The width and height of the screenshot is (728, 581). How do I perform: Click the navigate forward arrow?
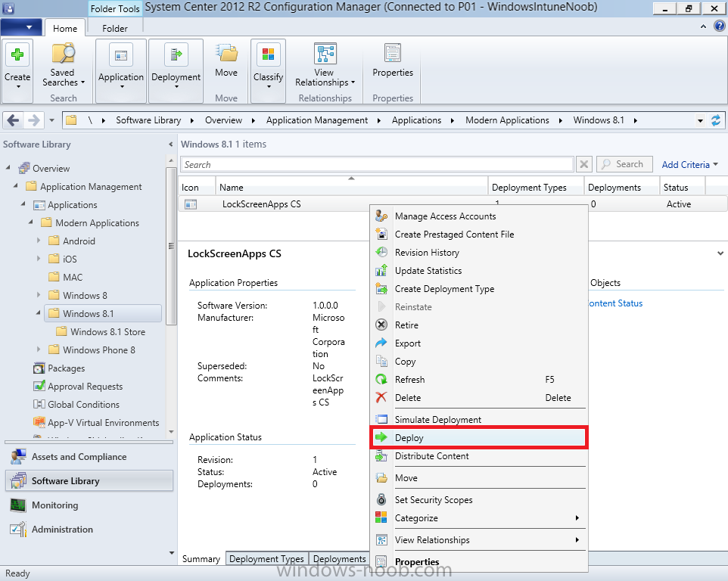click(33, 120)
